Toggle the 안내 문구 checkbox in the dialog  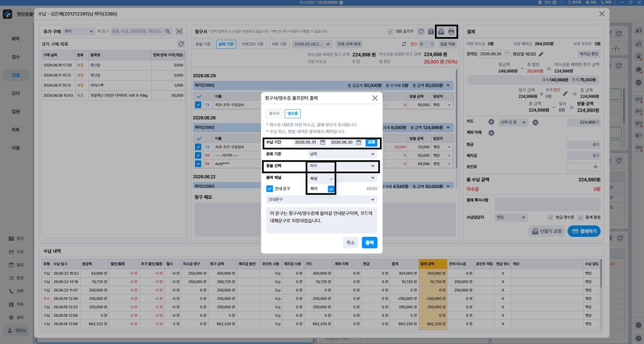(x=270, y=189)
